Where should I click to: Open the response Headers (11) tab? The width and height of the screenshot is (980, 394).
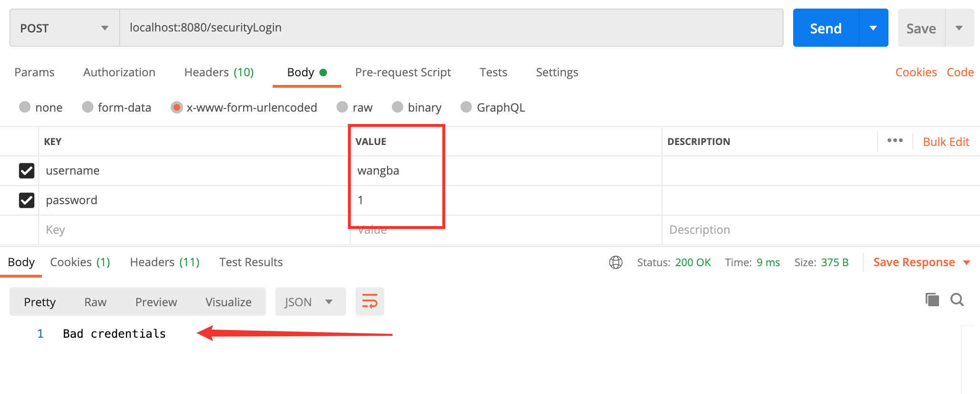pyautogui.click(x=164, y=262)
